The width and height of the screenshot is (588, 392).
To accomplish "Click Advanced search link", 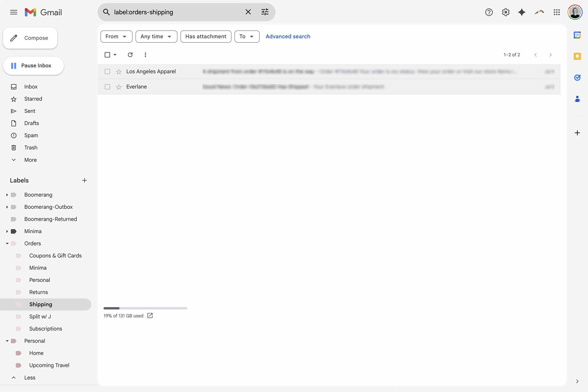I will pyautogui.click(x=288, y=36).
